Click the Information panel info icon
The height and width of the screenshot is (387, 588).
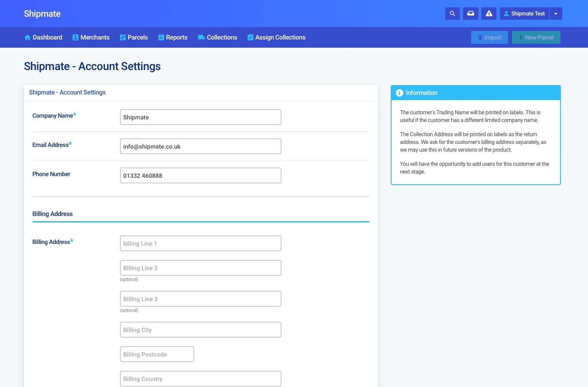click(399, 93)
